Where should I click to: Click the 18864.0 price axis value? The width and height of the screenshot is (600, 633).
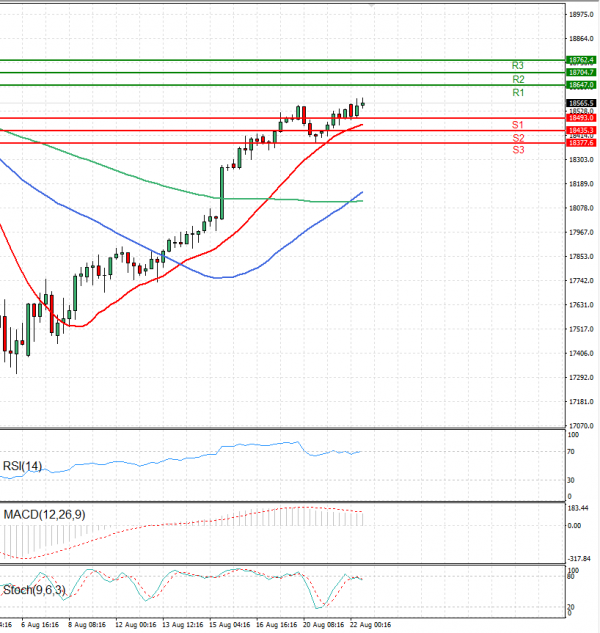coord(581,39)
